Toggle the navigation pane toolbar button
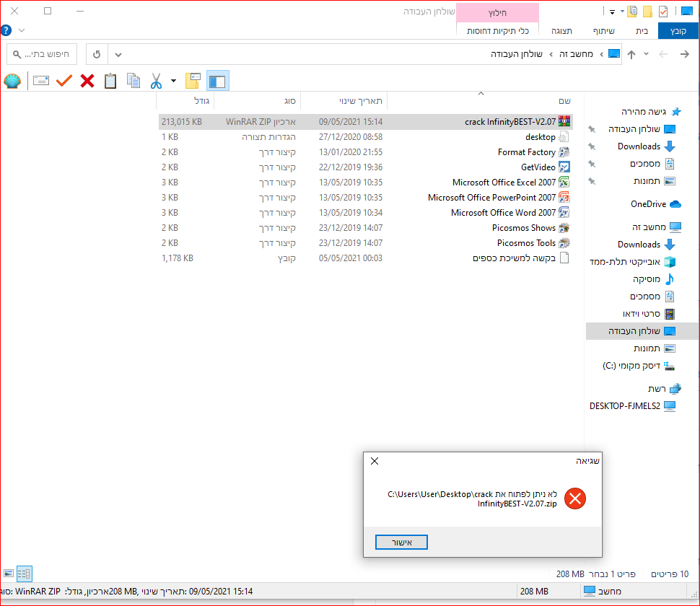 (218, 81)
